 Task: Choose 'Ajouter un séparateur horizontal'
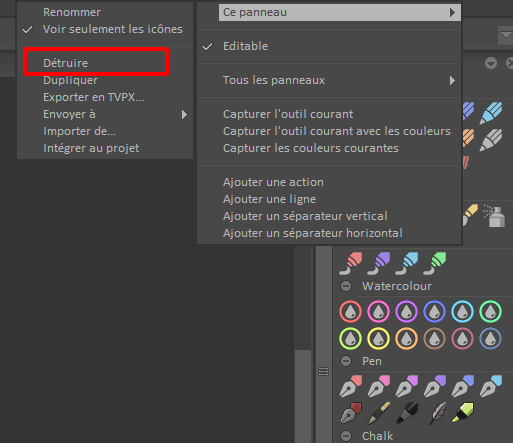329,233
